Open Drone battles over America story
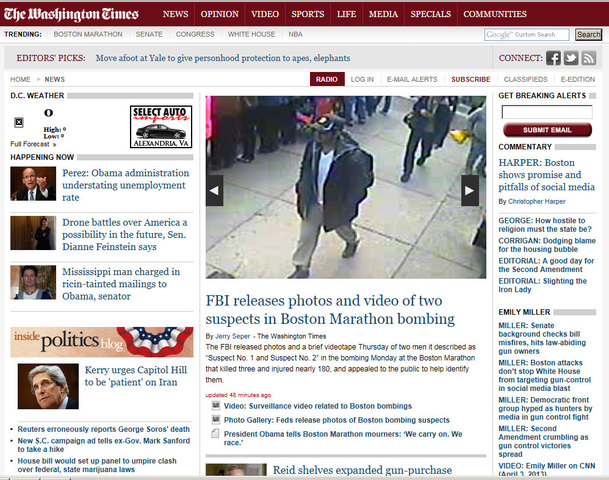Image resolution: width=609 pixels, height=480 pixels. [x=125, y=235]
